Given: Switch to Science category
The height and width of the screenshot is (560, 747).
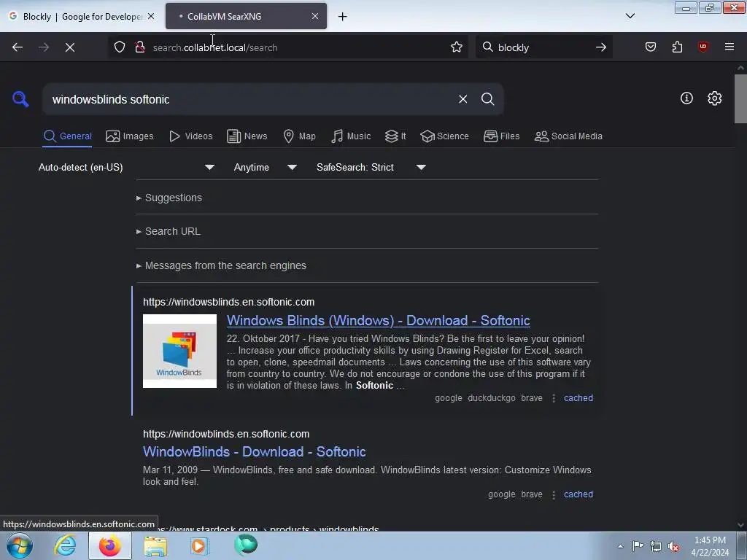Looking at the screenshot, I should [x=444, y=136].
